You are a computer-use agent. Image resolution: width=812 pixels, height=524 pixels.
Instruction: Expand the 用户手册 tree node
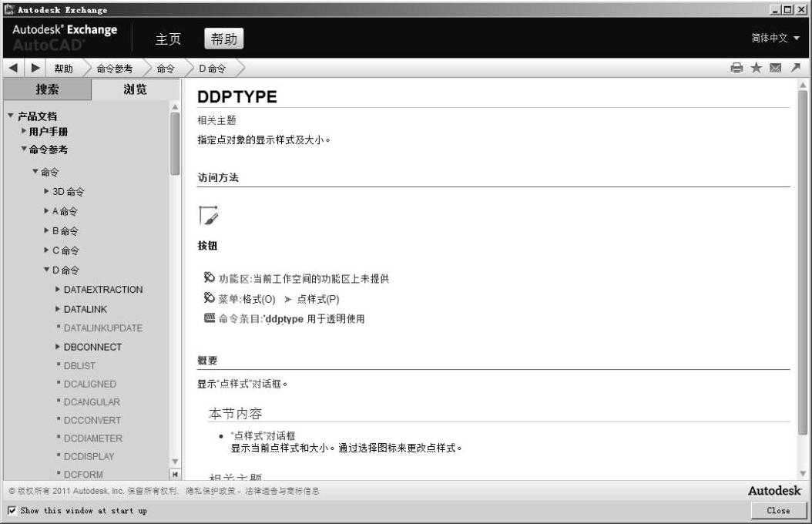(23, 131)
